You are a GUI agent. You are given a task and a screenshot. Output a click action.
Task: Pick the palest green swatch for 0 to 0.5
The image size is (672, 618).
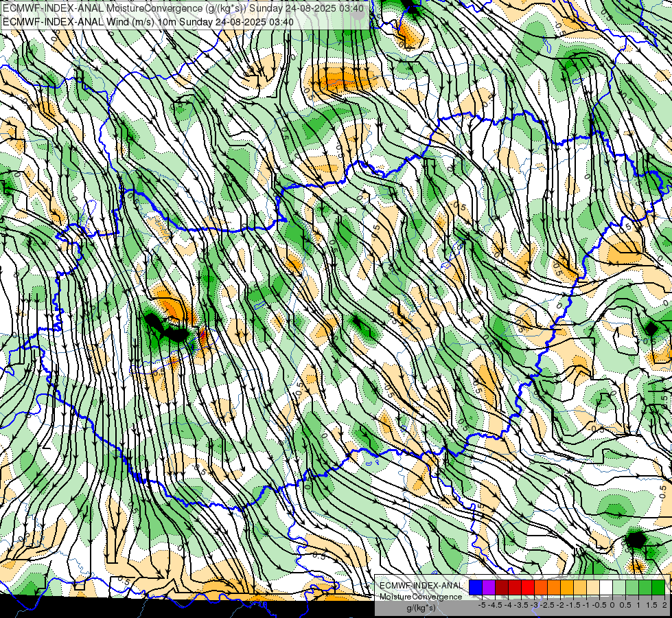(619, 587)
